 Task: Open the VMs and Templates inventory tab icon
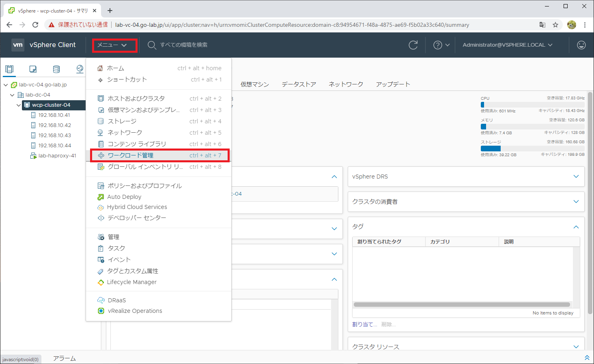pos(33,69)
